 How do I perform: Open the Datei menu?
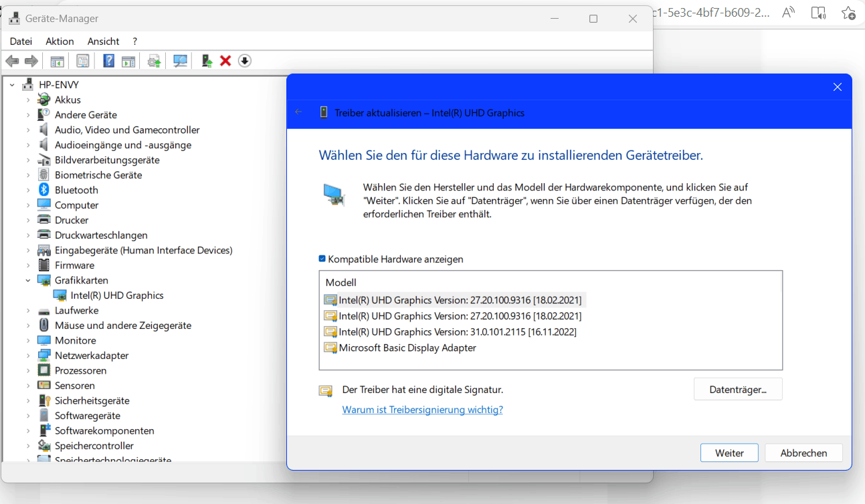click(21, 41)
